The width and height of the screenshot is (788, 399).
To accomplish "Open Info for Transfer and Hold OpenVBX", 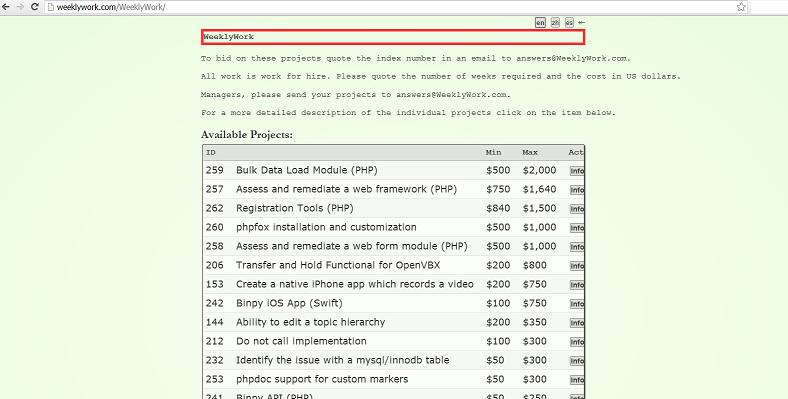I will coord(577,266).
